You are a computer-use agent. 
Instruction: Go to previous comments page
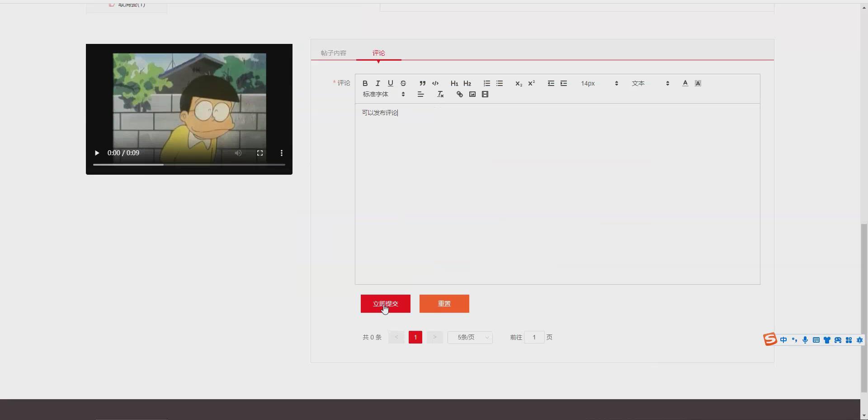point(396,337)
